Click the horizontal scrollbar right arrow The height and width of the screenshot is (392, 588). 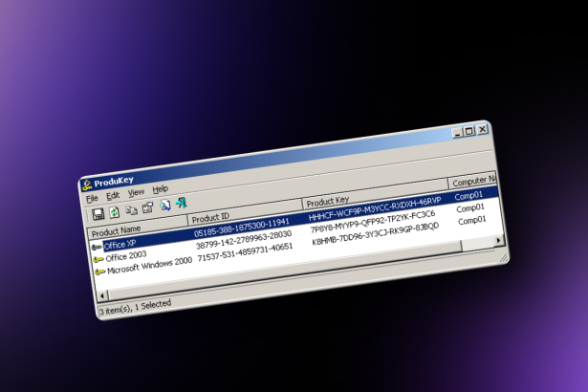(501, 241)
